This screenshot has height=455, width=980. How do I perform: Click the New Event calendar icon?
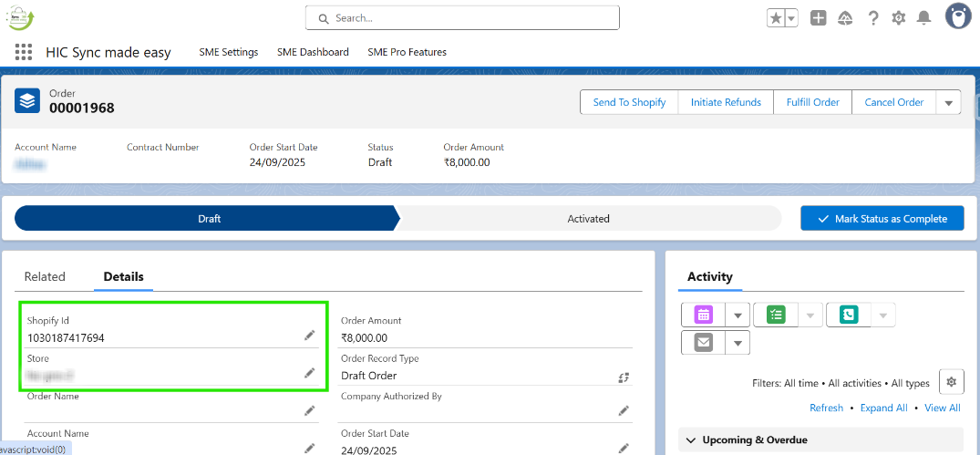pyautogui.click(x=703, y=315)
